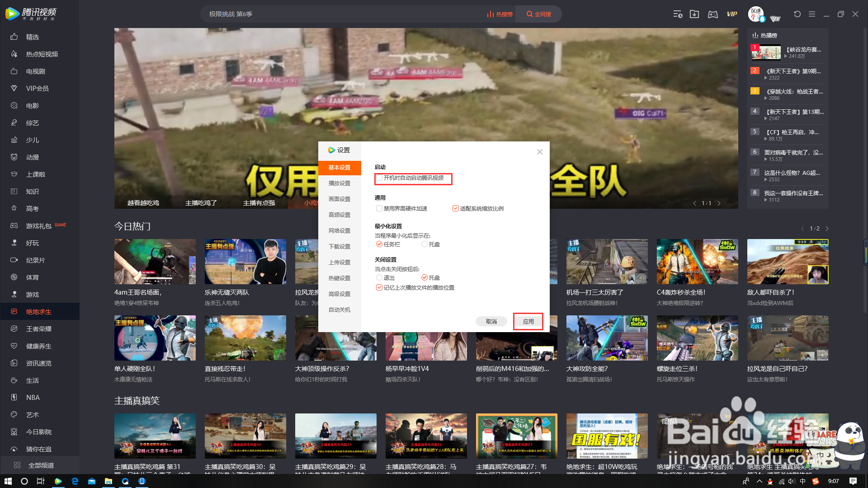Open the watch history icon in top bar
This screenshot has height=488, width=868.
pyautogui.click(x=678, y=14)
